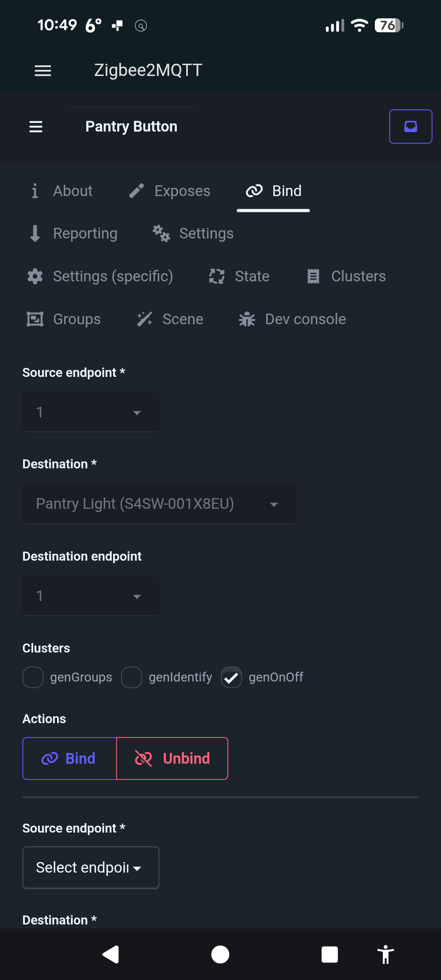Tap the device list menu icon
The image size is (441, 980).
pyautogui.click(x=36, y=127)
